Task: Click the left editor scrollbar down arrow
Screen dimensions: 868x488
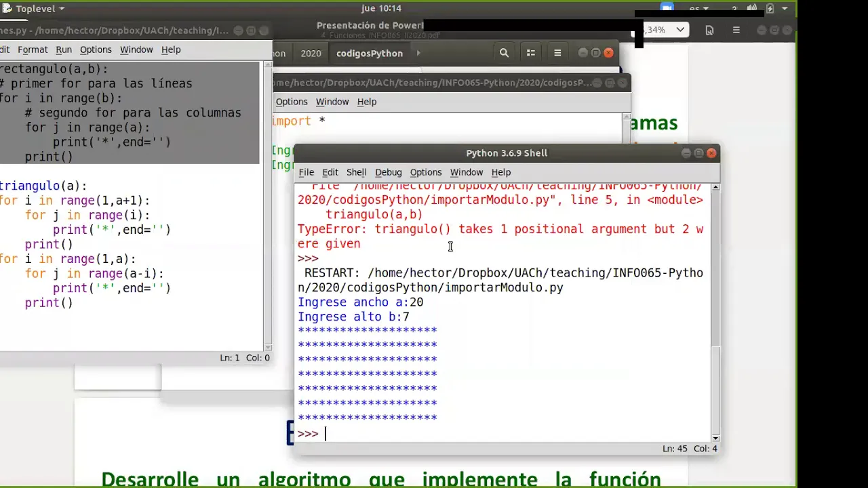Action: [267, 347]
